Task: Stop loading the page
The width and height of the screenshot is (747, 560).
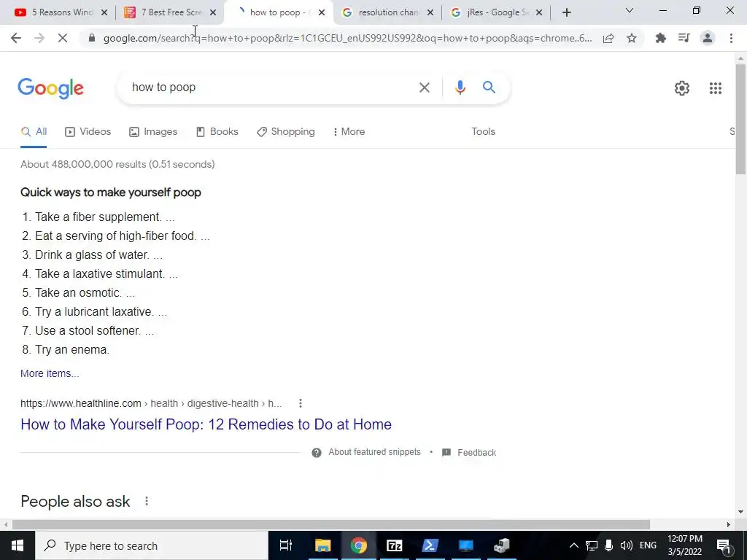Action: [63, 38]
